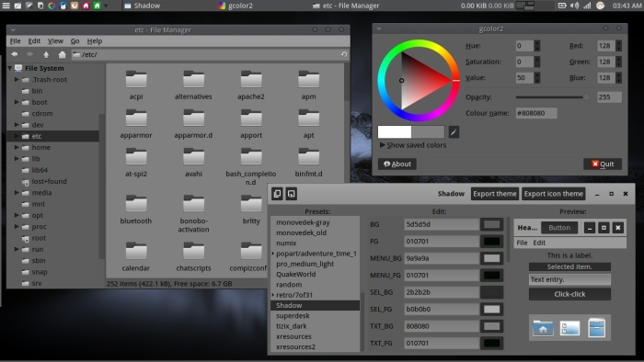Click the BG colour swatch next to 5d5d5d
644x362 pixels.
point(491,224)
